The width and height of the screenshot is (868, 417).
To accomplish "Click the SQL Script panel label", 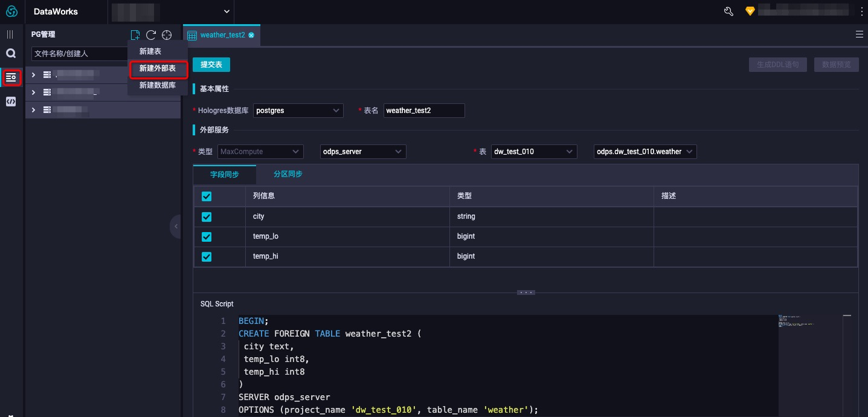I will point(217,304).
